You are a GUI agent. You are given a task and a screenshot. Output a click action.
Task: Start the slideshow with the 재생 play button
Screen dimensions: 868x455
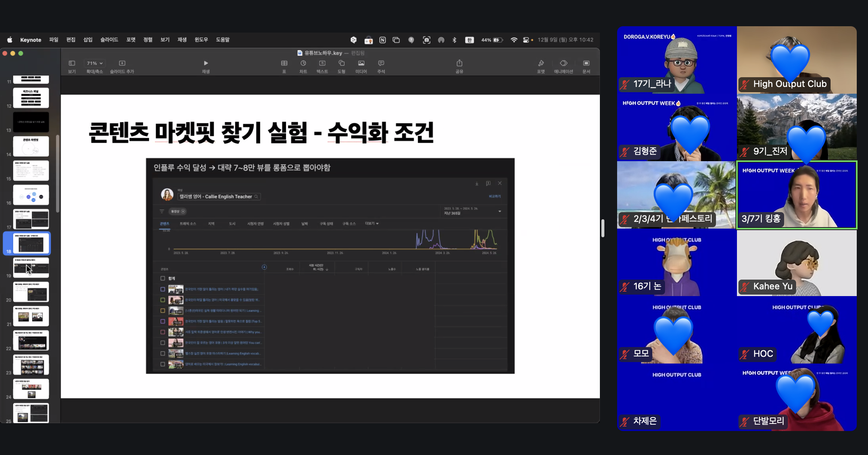[206, 66]
